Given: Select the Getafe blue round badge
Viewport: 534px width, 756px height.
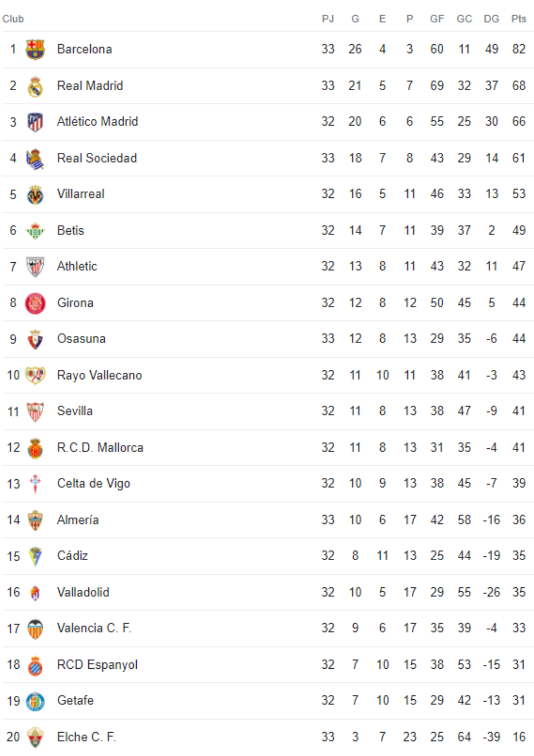Looking at the screenshot, I should click(x=35, y=701).
